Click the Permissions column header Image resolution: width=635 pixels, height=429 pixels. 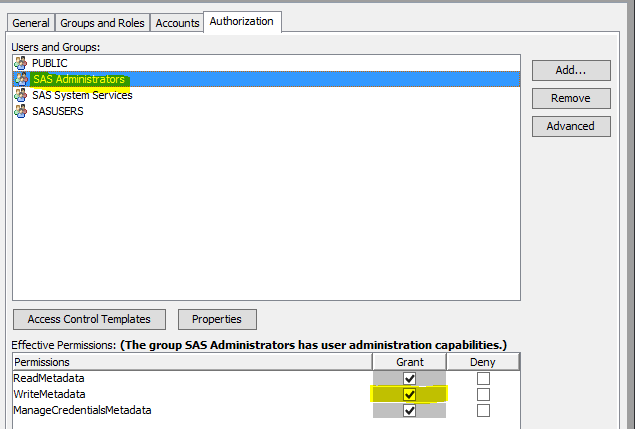tap(192, 362)
